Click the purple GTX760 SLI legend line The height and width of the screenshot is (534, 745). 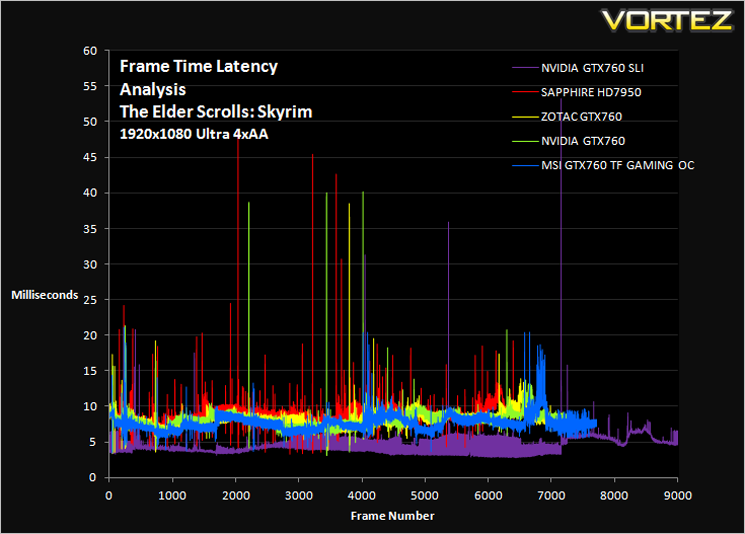525,68
